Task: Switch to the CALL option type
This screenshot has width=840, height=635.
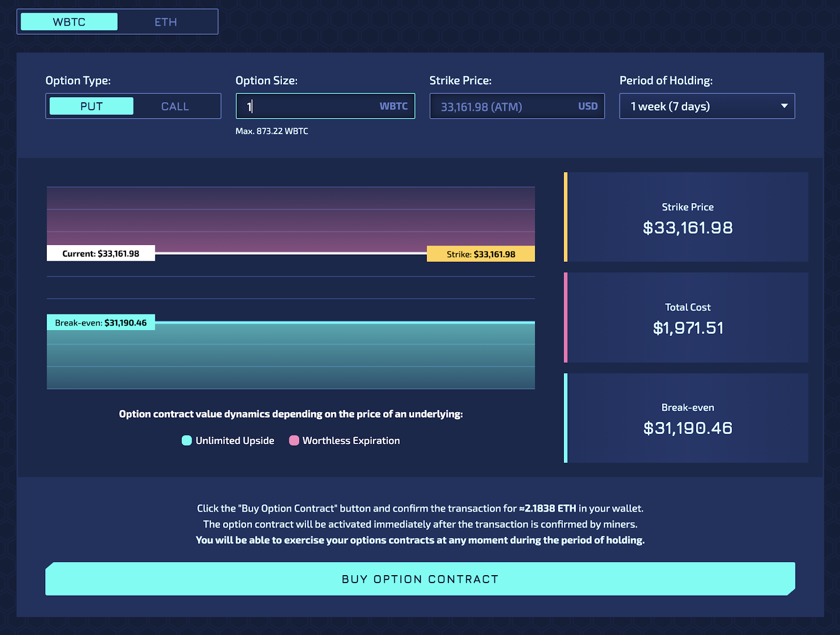Action: [174, 105]
